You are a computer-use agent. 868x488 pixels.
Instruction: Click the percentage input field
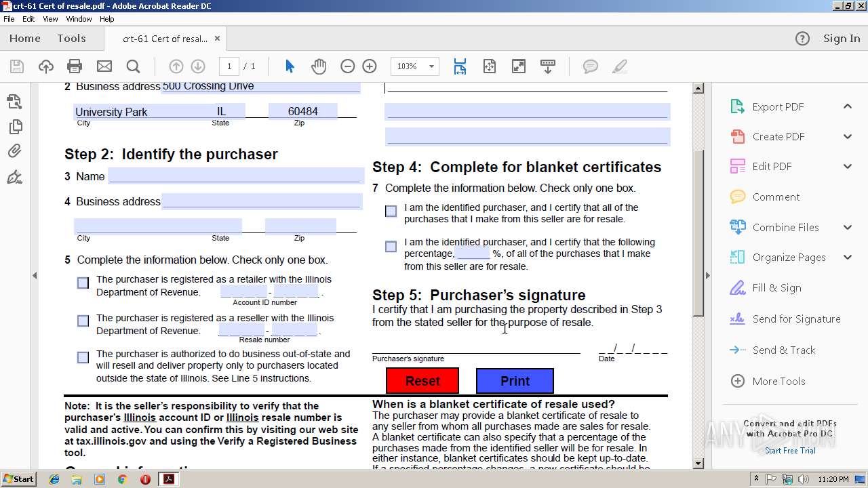coord(473,253)
